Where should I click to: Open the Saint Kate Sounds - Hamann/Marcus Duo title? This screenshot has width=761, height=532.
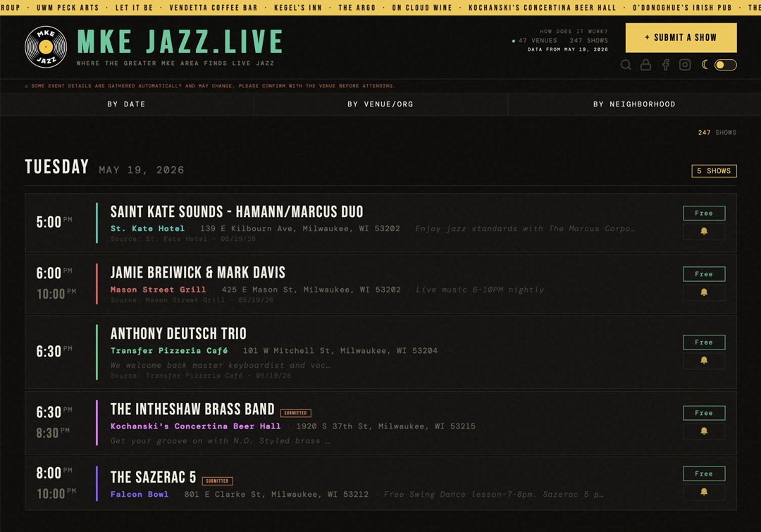click(237, 211)
